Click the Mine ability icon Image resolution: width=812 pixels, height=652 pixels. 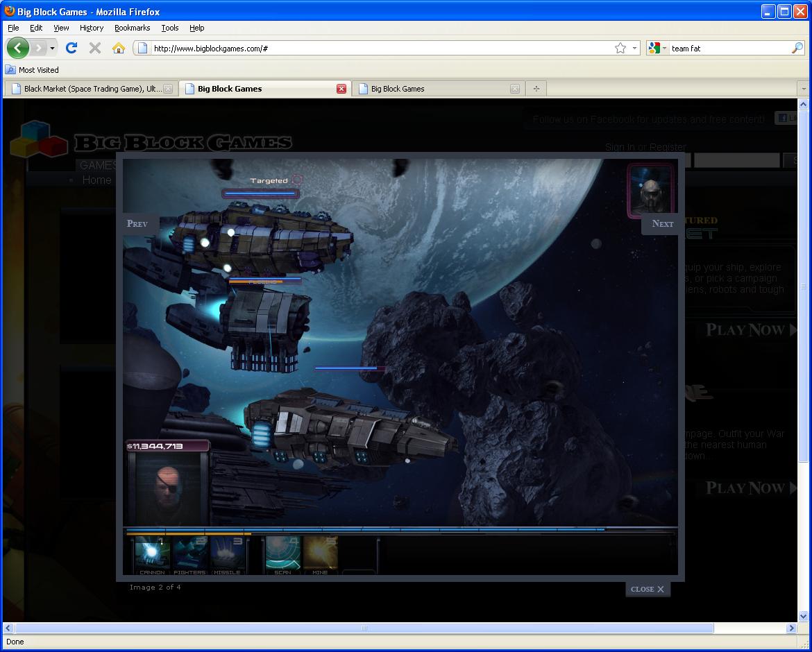tap(320, 555)
